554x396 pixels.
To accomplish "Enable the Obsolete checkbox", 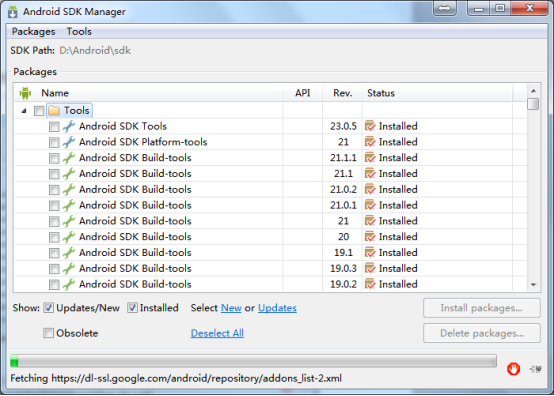I will coord(48,333).
